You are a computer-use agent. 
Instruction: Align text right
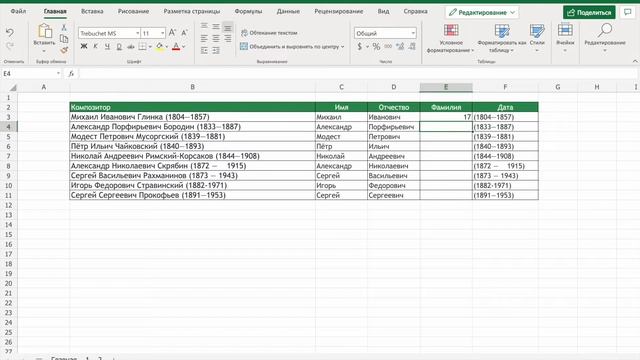point(228,39)
